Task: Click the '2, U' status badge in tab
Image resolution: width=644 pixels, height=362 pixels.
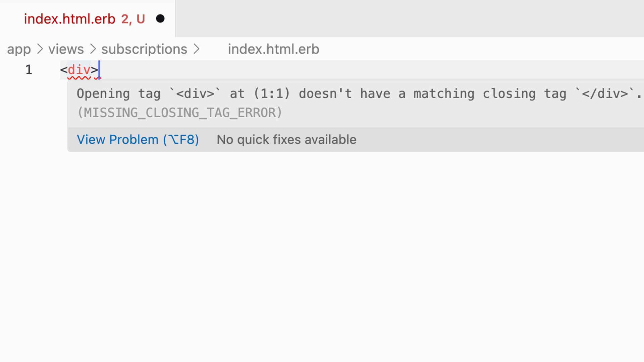Action: click(133, 19)
